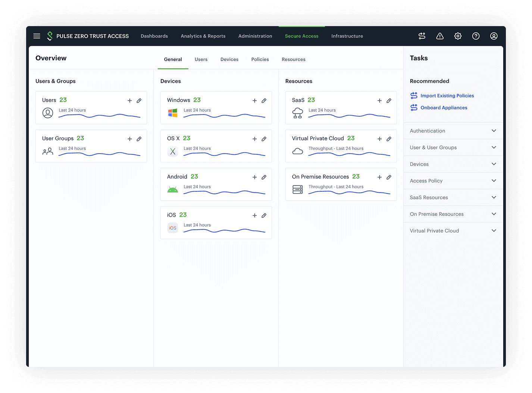Click the Import Existing Policies link
The height and width of the screenshot is (393, 532).
[447, 95]
